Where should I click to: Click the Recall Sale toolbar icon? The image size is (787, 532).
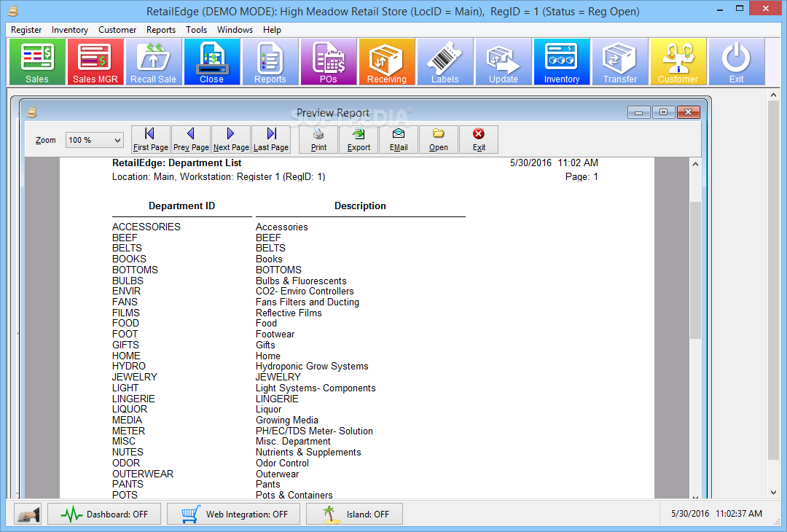pyautogui.click(x=154, y=62)
